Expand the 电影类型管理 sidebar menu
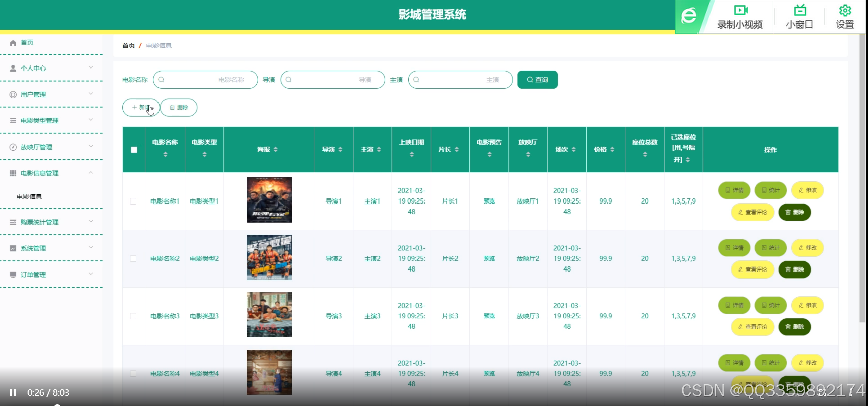 [x=51, y=120]
